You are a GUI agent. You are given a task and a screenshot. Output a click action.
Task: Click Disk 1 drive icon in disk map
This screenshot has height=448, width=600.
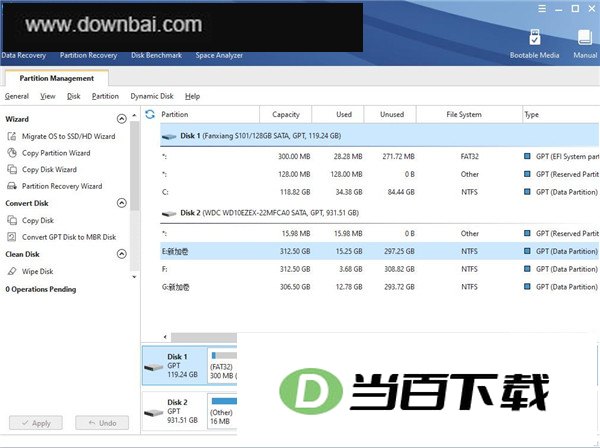(153, 367)
